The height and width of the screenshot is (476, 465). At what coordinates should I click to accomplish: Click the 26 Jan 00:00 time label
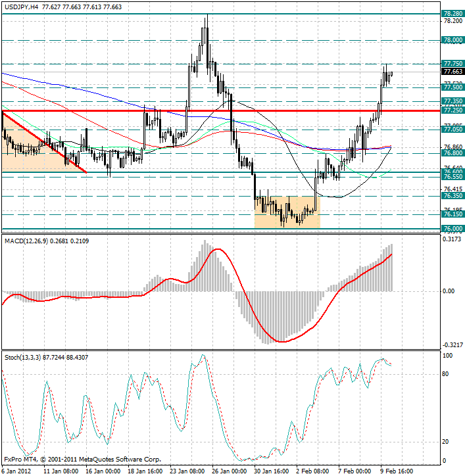click(x=230, y=471)
